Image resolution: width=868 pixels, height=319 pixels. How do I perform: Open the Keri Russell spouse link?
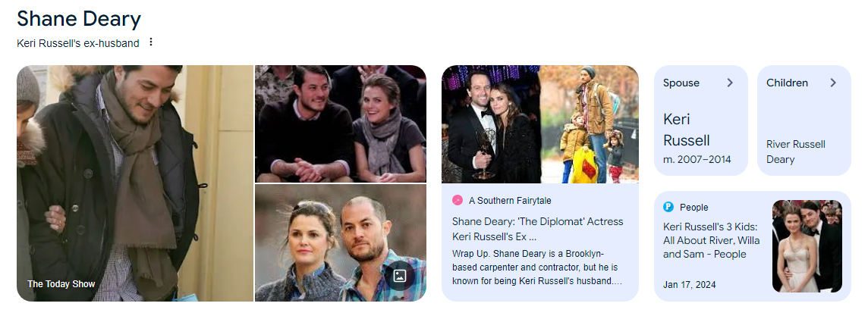point(687,130)
